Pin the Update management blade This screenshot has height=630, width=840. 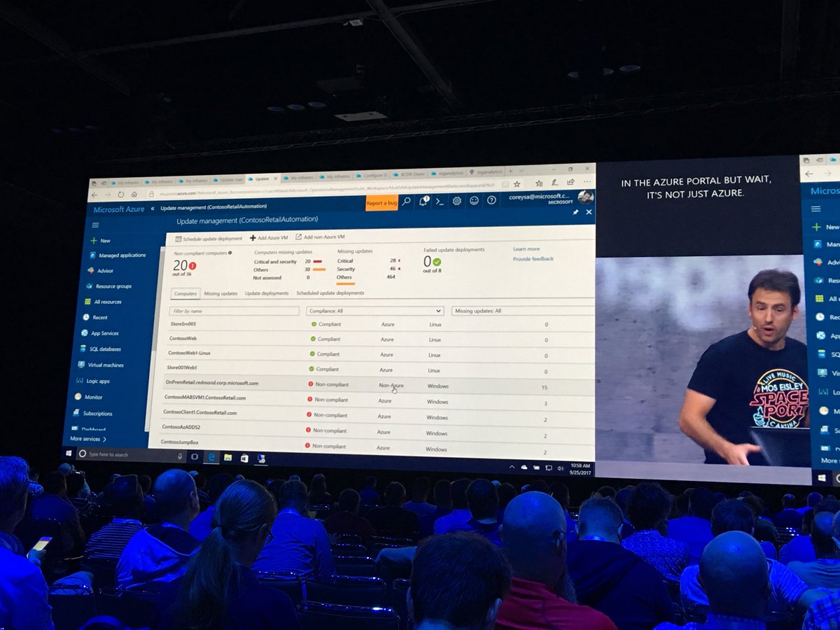575,211
